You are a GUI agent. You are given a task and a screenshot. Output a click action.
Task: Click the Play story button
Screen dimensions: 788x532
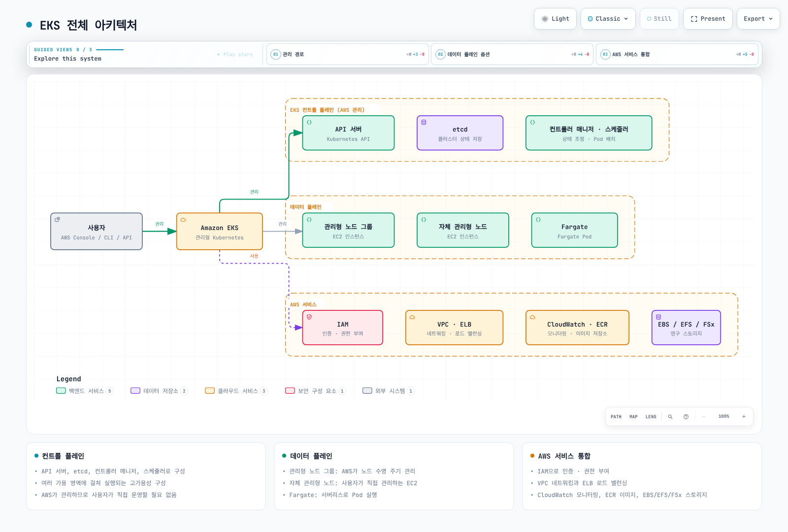pos(235,54)
